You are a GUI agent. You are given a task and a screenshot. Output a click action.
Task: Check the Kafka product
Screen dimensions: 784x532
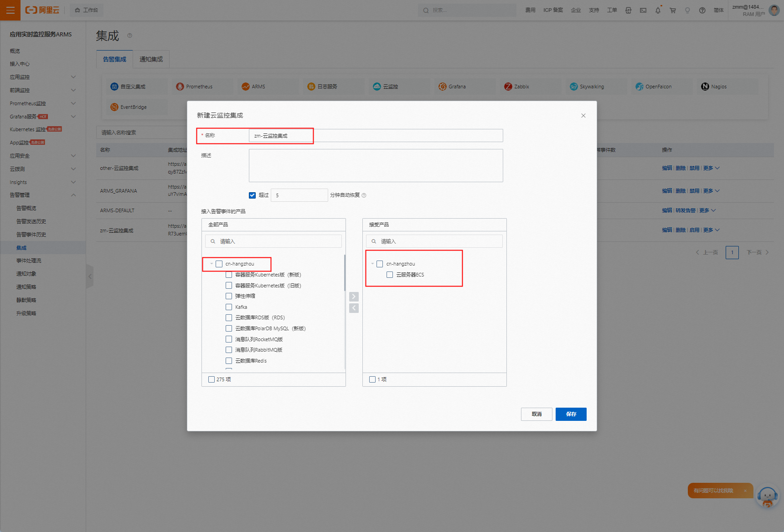click(x=229, y=307)
